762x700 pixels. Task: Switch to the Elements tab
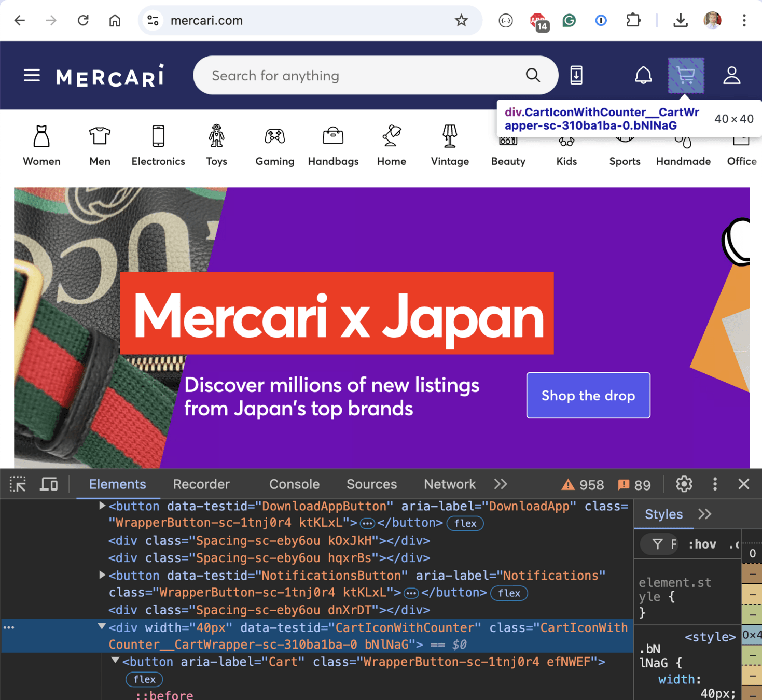tap(118, 484)
